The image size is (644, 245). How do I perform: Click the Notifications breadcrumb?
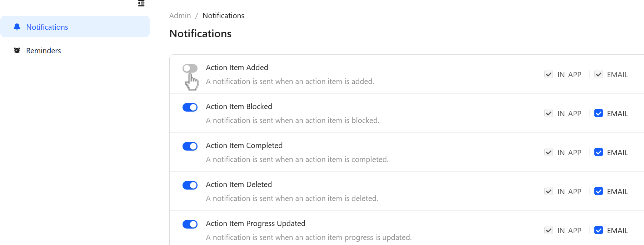223,15
